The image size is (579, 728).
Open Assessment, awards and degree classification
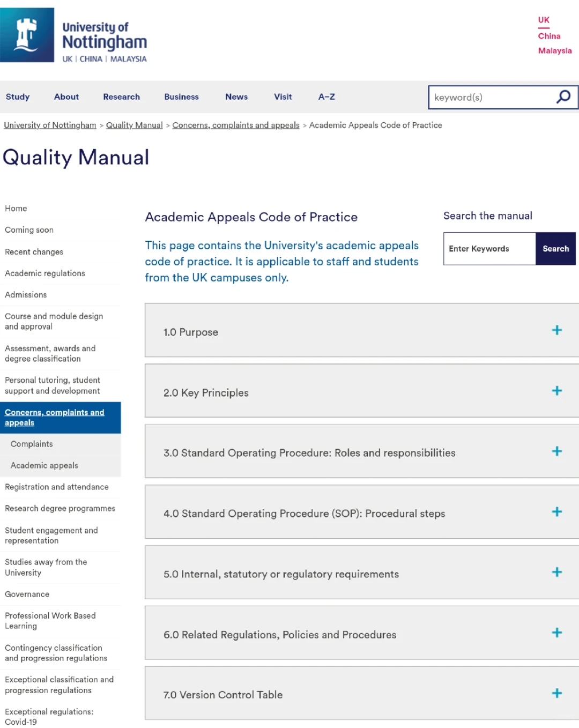point(50,354)
